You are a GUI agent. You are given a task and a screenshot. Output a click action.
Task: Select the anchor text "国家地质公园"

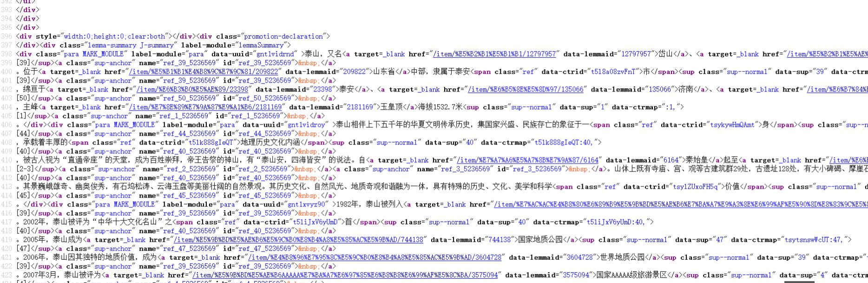541,240
